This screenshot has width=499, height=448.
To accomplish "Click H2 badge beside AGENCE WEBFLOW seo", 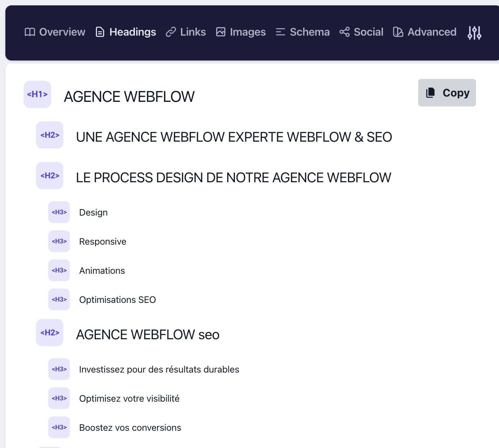I will coord(49,332).
